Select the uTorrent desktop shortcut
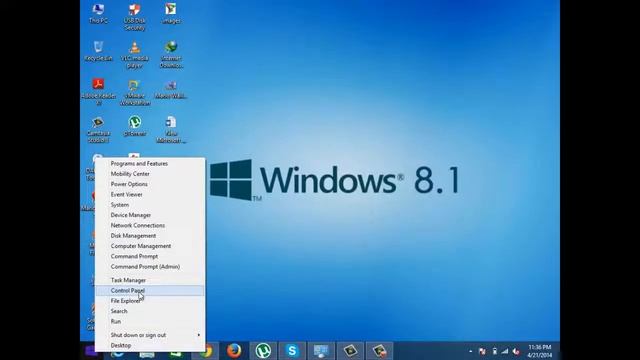This screenshot has height=360, width=640. [x=135, y=126]
